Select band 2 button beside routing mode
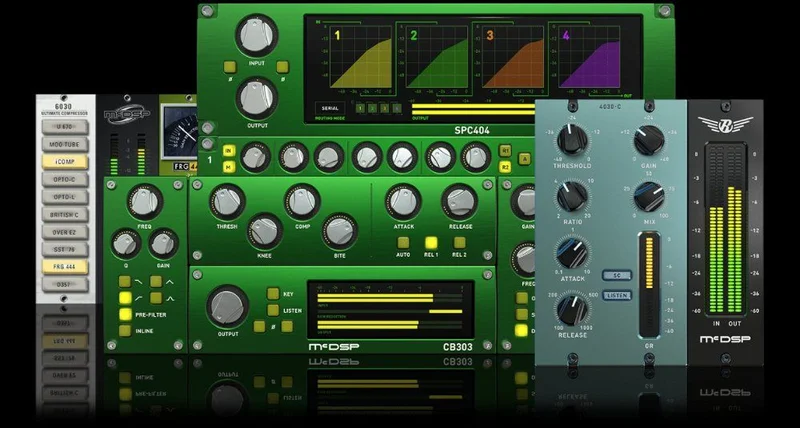800x428 pixels. (372, 108)
